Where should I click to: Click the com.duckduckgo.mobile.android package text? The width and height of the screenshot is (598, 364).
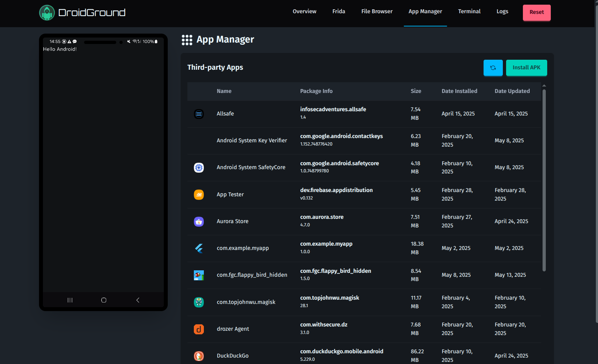coord(342,351)
